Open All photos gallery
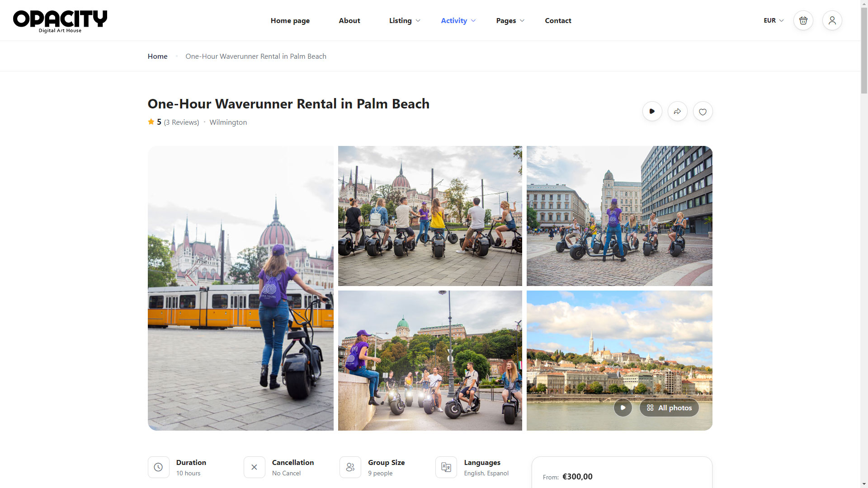This screenshot has width=868, height=488. [669, 408]
